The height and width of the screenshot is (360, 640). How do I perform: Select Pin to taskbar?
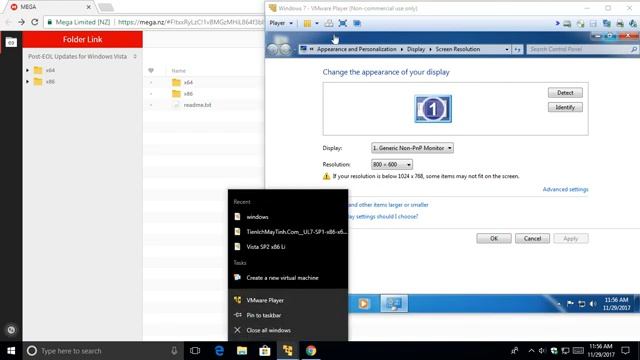[x=288, y=315]
